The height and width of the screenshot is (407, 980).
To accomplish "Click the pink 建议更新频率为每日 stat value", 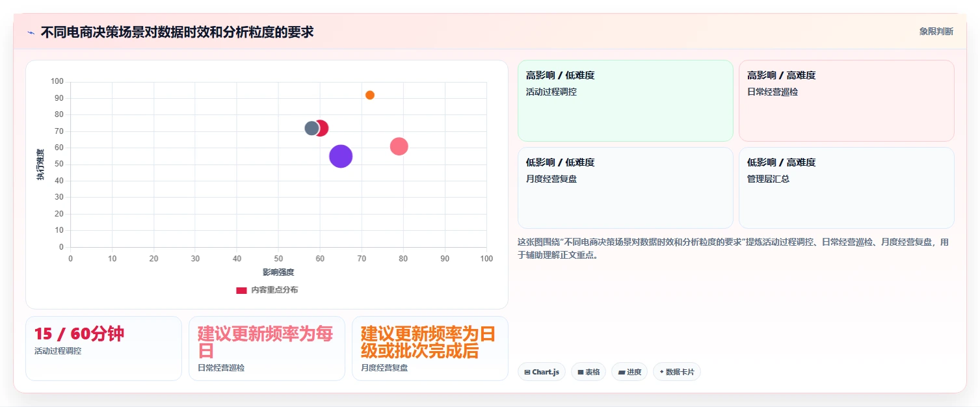I will (265, 343).
